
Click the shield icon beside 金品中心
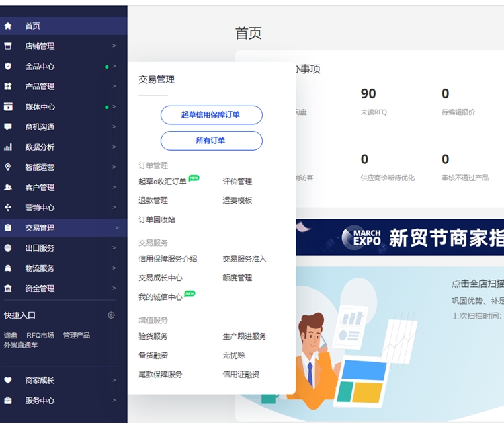pyautogui.click(x=8, y=67)
